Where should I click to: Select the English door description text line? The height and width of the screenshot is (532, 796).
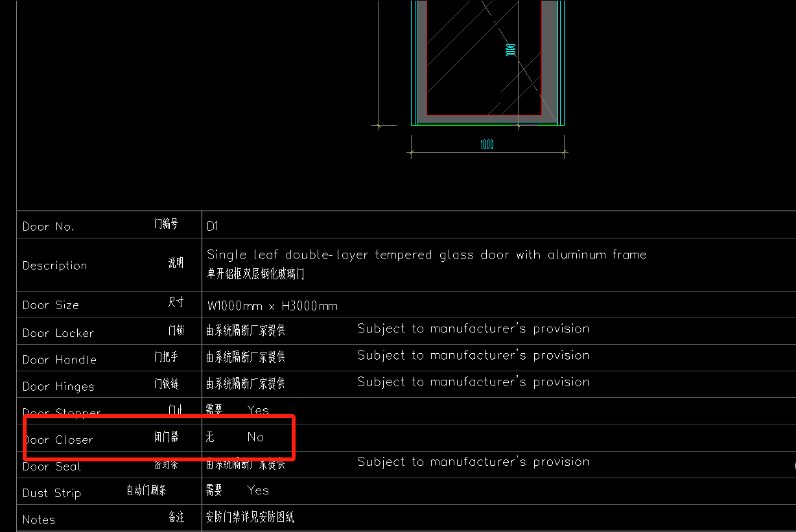click(x=426, y=255)
